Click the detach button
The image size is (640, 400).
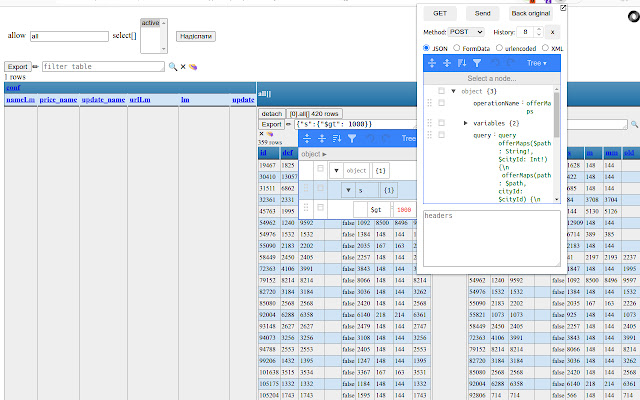click(x=272, y=113)
